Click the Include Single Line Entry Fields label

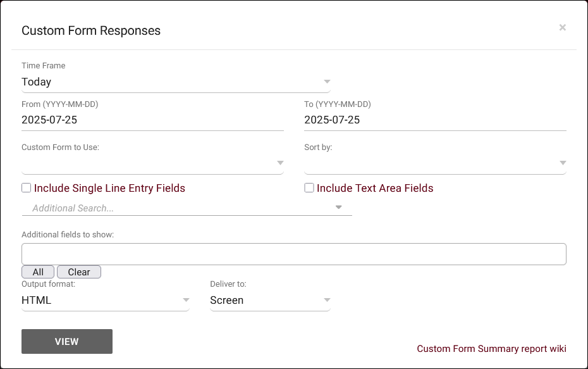point(109,188)
